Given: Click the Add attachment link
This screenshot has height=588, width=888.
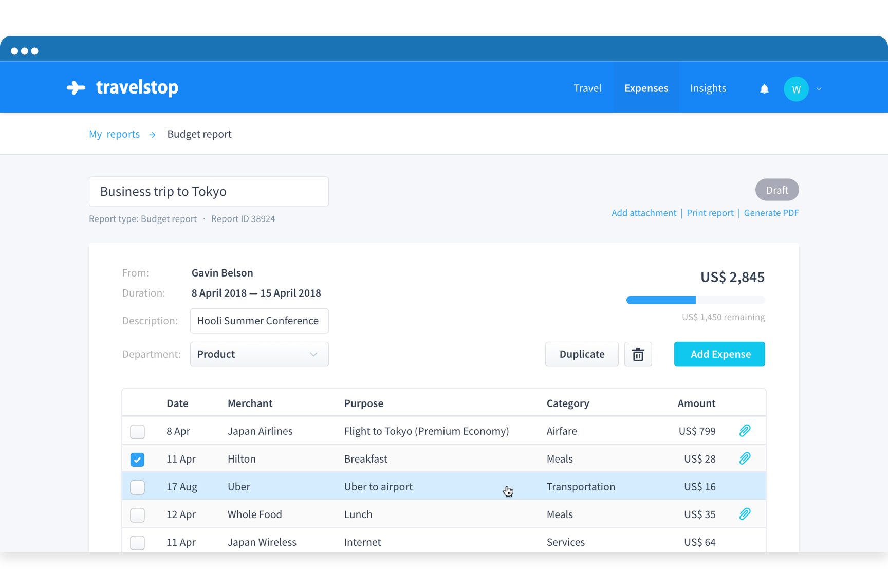Looking at the screenshot, I should click(x=643, y=213).
